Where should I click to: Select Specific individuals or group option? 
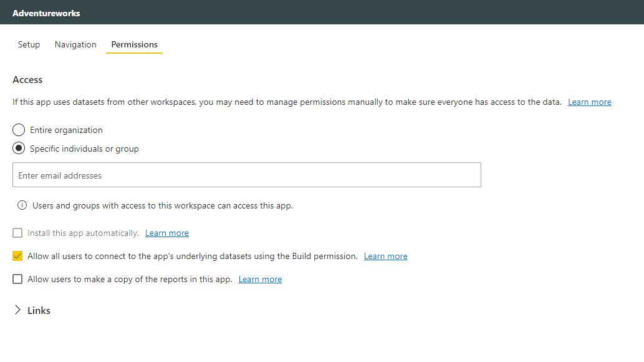click(x=19, y=149)
